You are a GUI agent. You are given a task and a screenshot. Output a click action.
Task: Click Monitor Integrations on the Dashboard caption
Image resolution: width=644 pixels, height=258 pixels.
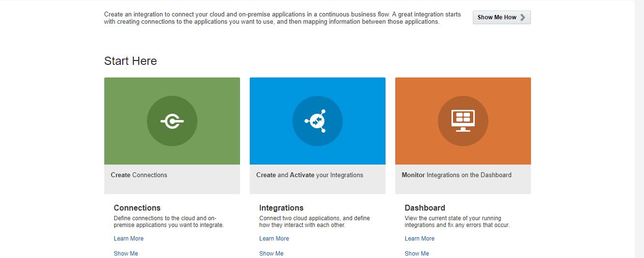(x=456, y=175)
